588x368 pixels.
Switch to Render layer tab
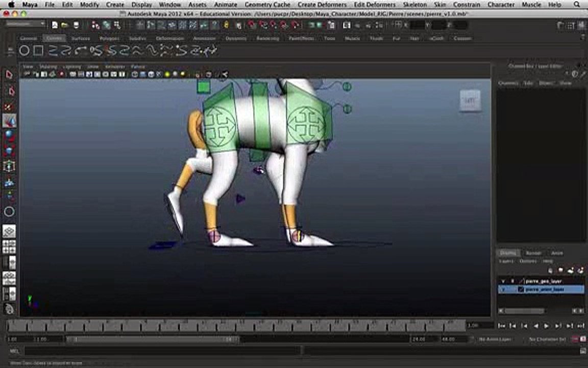[533, 253]
